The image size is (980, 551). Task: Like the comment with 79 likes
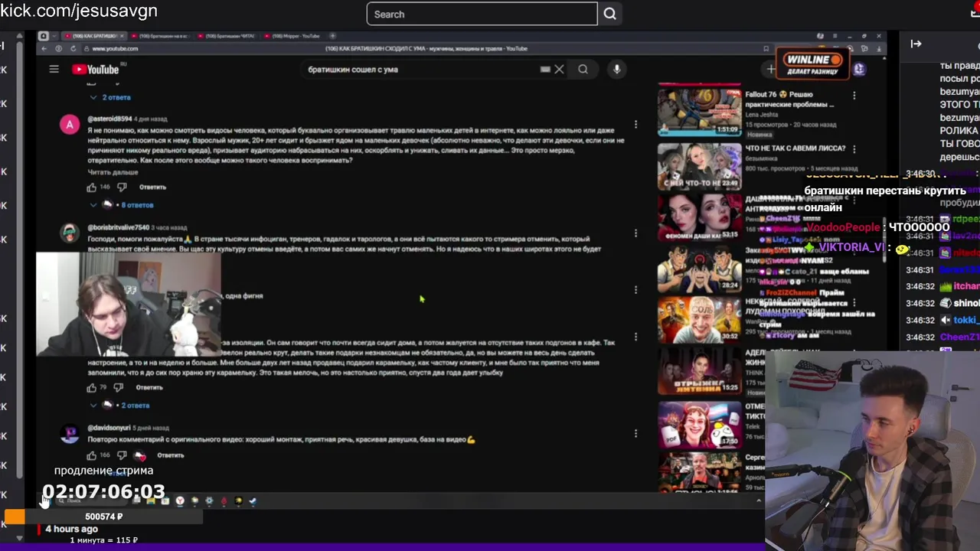pyautogui.click(x=92, y=387)
